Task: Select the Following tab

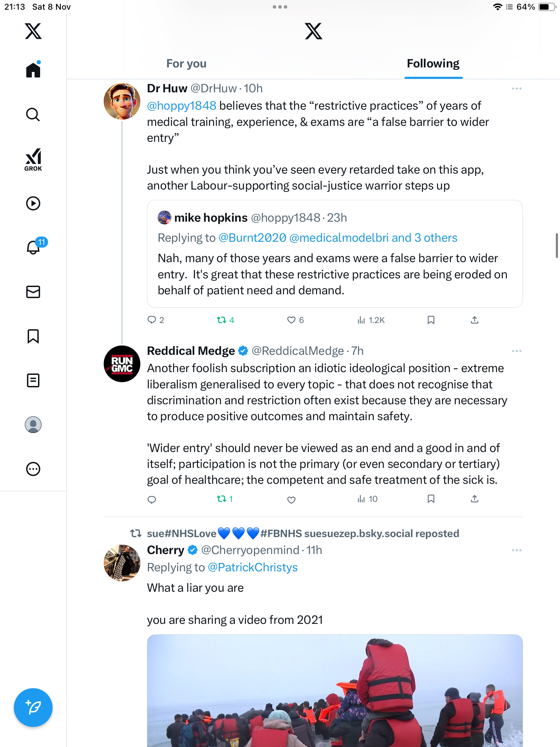Action: (433, 64)
